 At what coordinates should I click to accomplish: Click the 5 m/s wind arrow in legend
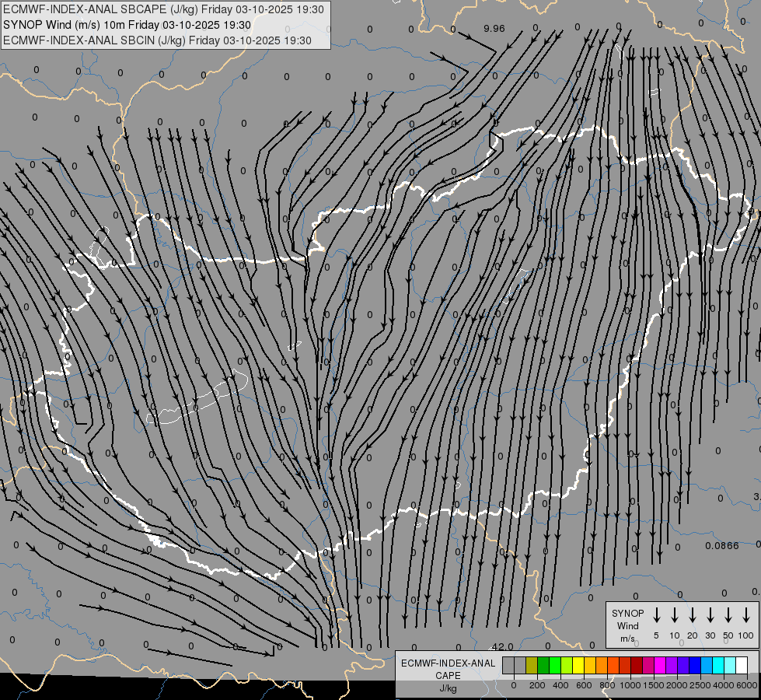pyautogui.click(x=657, y=615)
